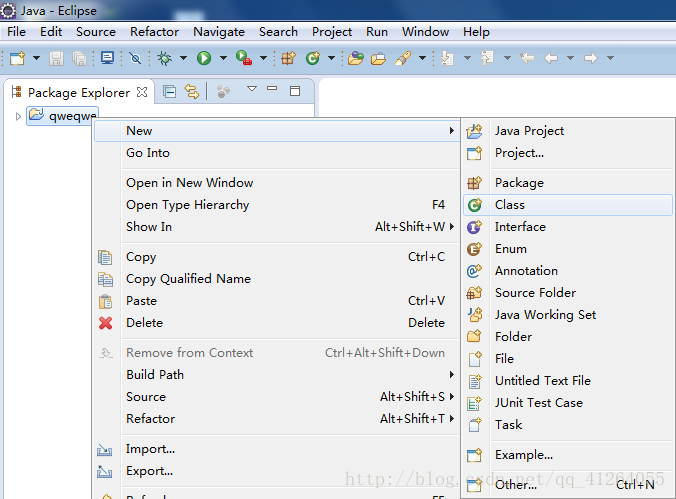Viewport: 676px width, 499px height.
Task: Expand the qweqwe project tree node
Action: point(18,116)
